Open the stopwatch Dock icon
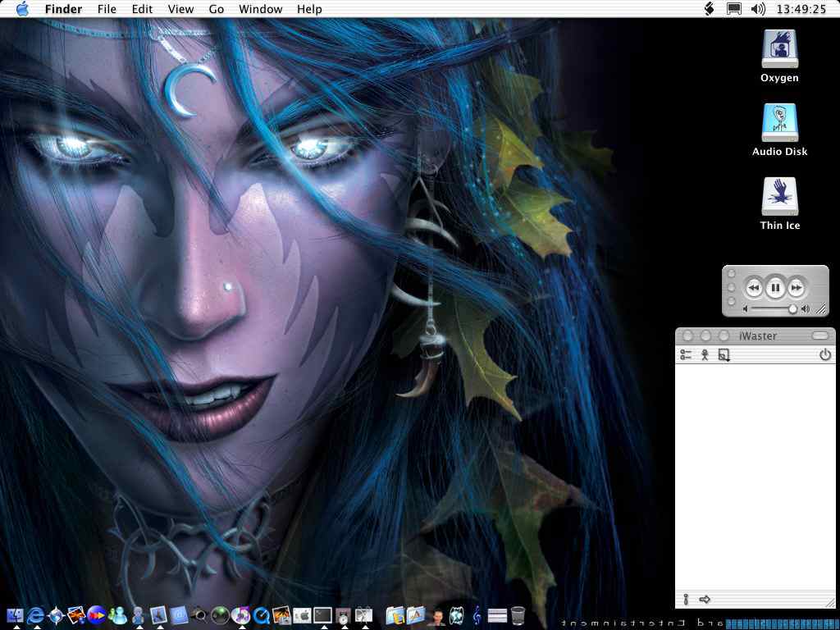 (343, 616)
